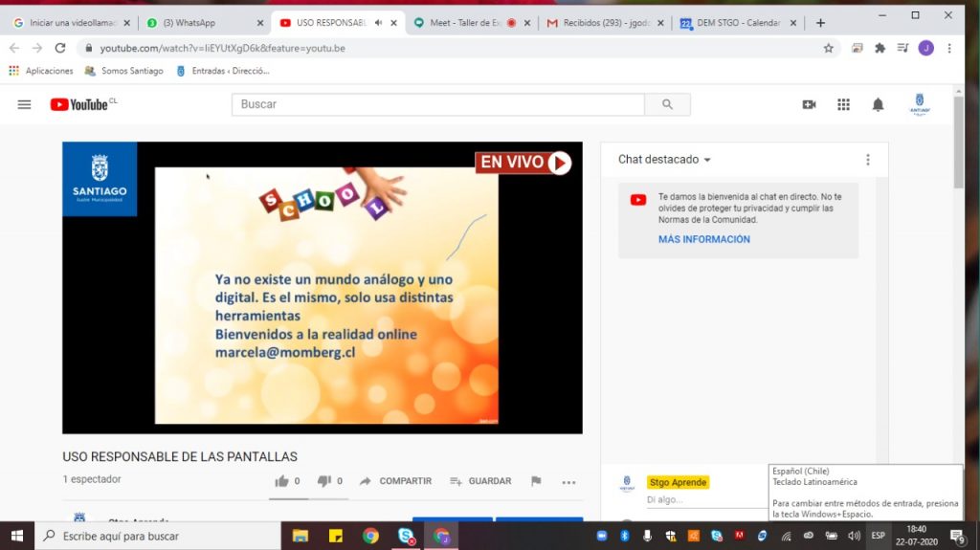Open File Explorer from the taskbar

click(300, 536)
